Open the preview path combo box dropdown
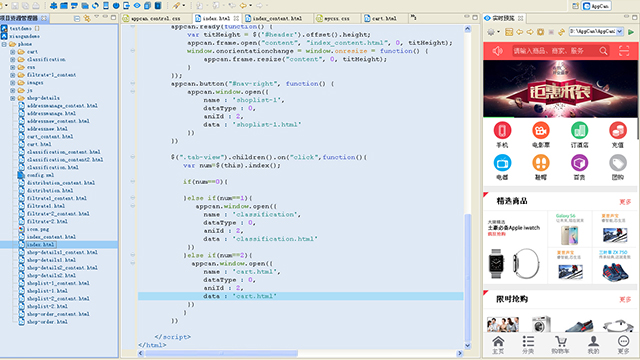This screenshot has height=360, width=640. click(620, 31)
